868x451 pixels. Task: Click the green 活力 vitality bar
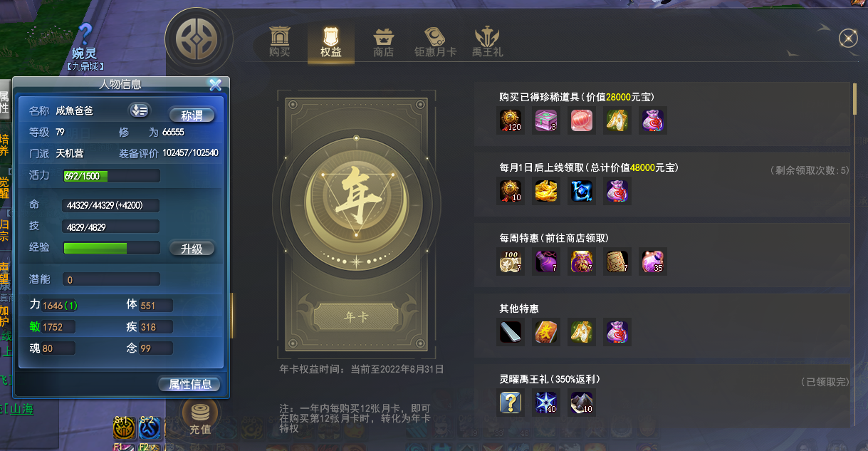pos(111,175)
